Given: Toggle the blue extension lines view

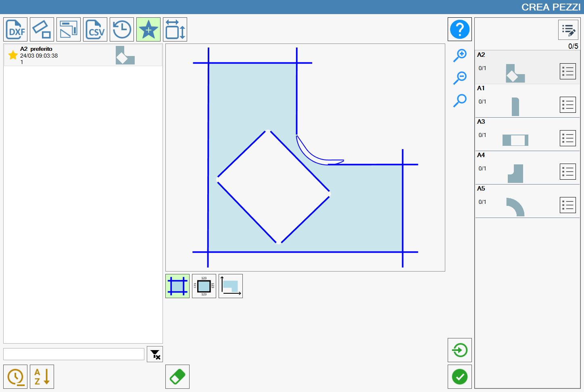Looking at the screenshot, I should point(177,286).
